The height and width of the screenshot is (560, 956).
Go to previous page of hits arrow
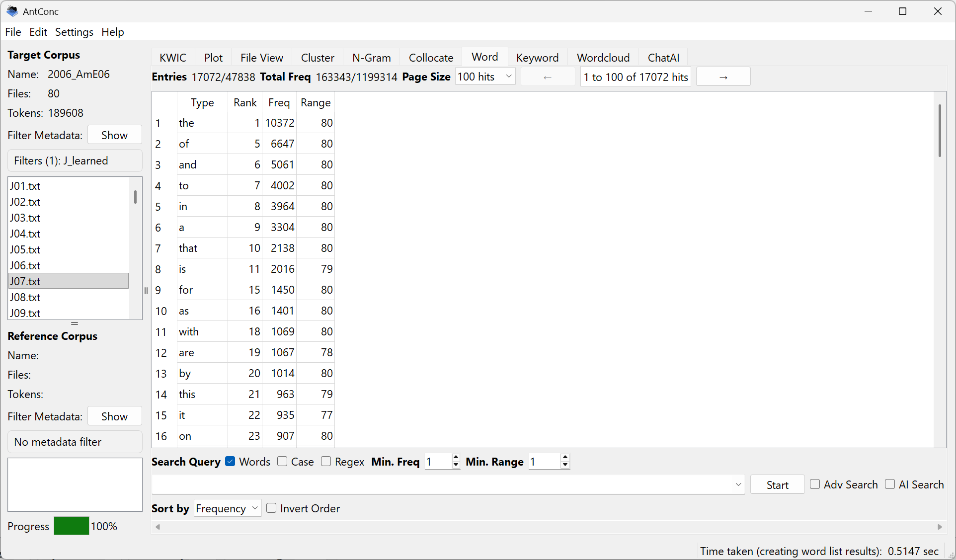point(548,77)
